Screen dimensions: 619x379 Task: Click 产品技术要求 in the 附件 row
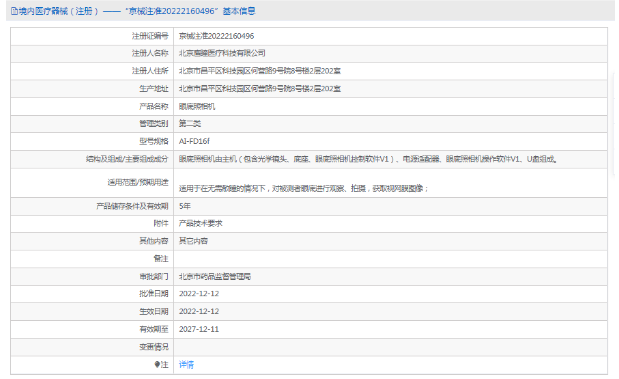click(x=201, y=223)
